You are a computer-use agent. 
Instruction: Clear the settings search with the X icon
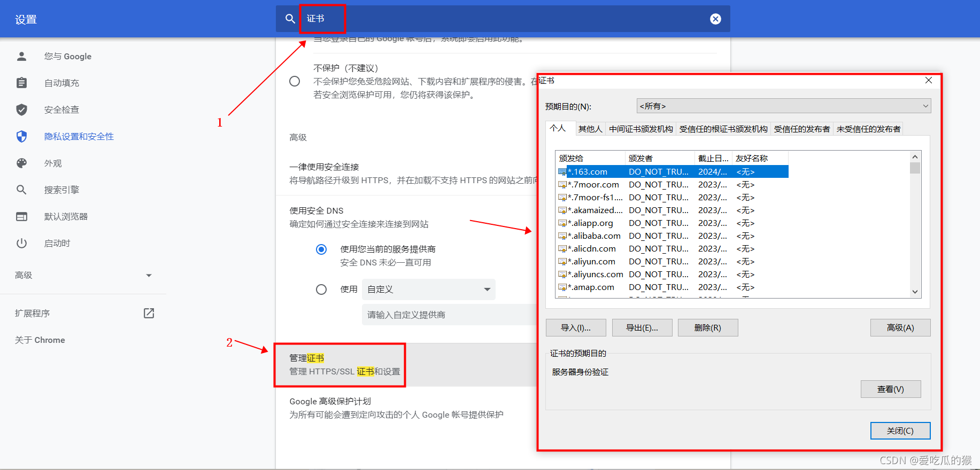point(715,19)
